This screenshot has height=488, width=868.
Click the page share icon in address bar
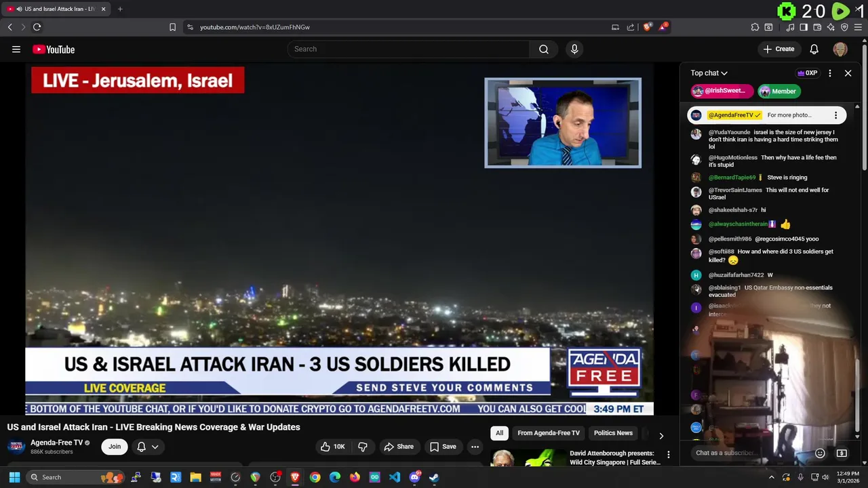click(x=631, y=27)
